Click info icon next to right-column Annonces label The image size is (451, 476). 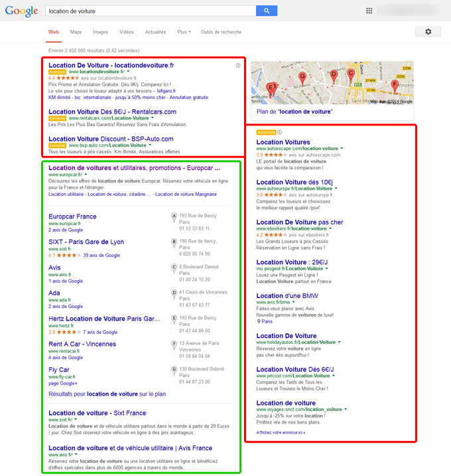pos(280,132)
